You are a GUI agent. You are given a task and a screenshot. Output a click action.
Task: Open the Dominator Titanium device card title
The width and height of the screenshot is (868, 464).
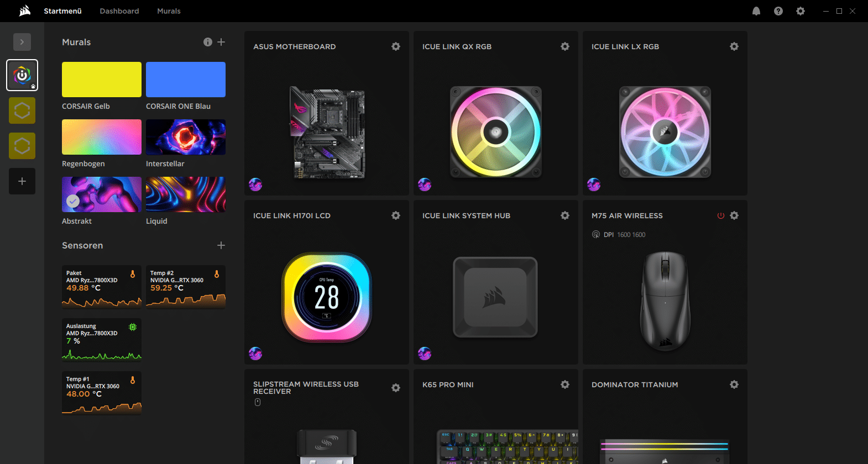point(635,385)
